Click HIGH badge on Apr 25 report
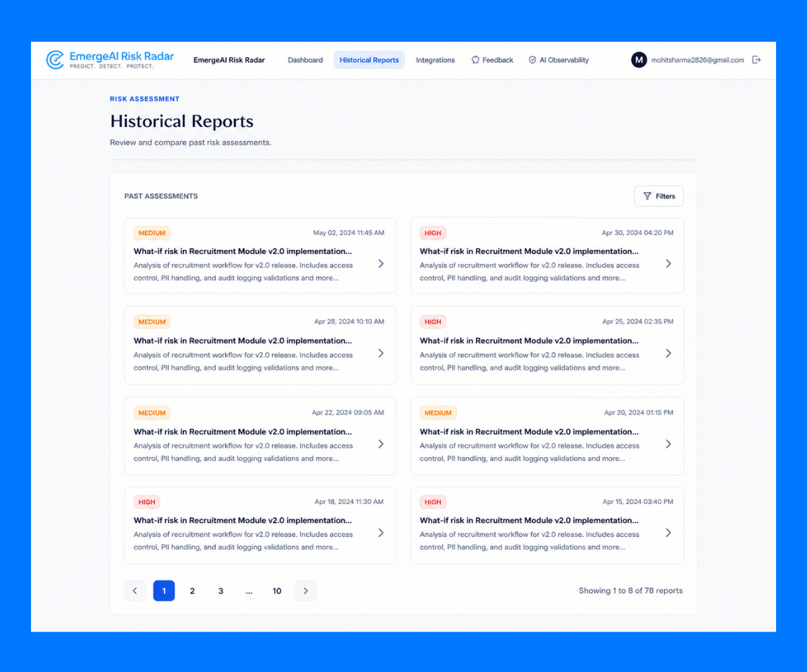The height and width of the screenshot is (672, 807). 433,322
